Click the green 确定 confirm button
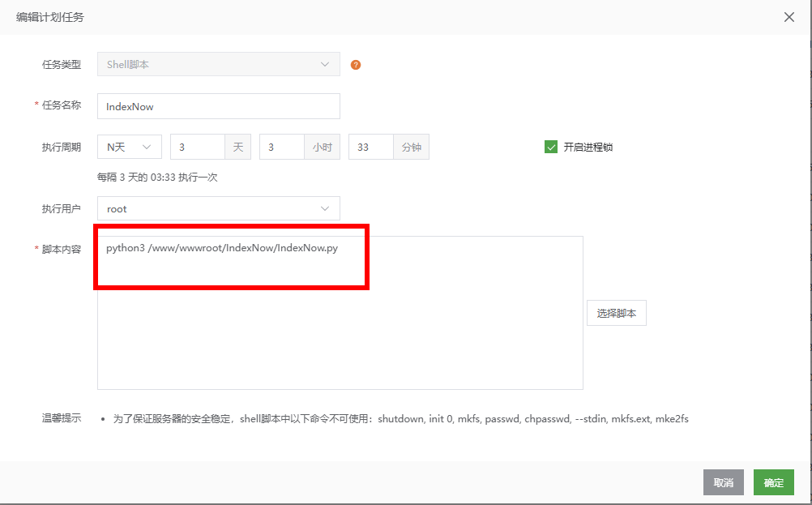Screen dimensions: 812x505 click(773, 481)
